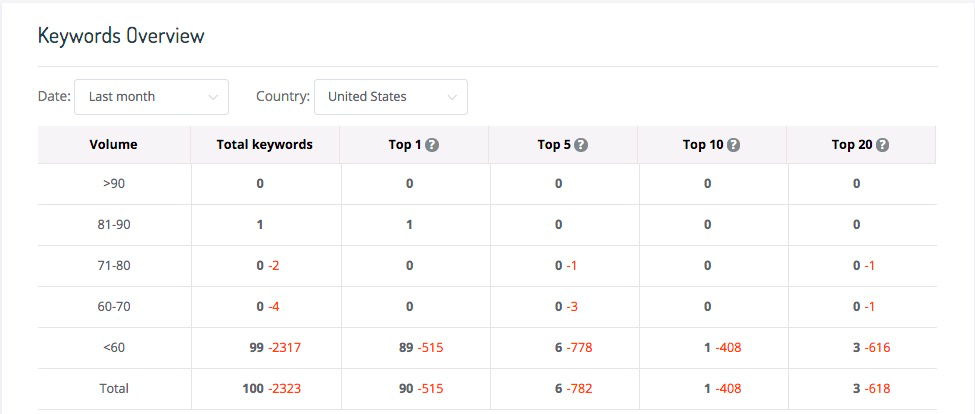The height and width of the screenshot is (414, 975).
Task: Open the Country dropdown showing United States
Action: click(390, 97)
